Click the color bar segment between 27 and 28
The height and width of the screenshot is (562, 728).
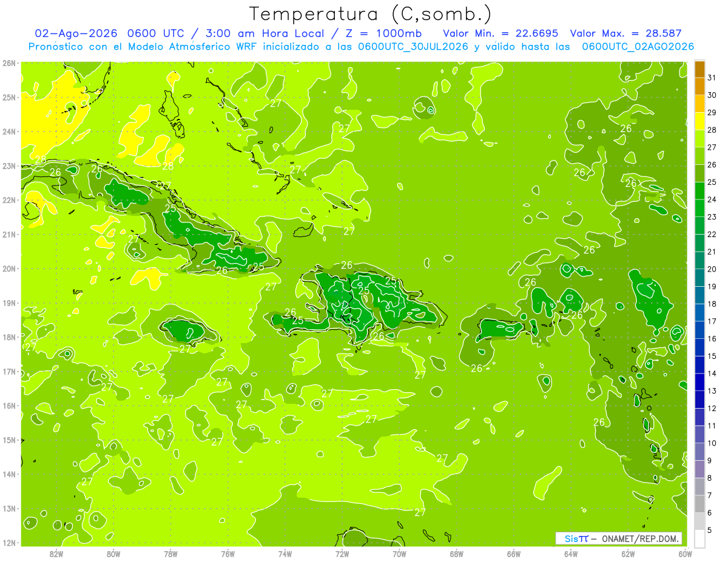(x=699, y=138)
